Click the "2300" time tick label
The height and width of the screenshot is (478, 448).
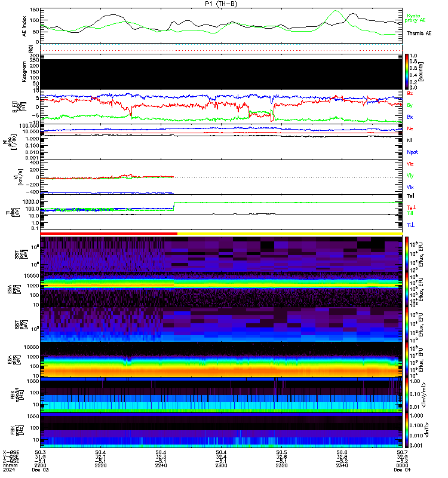coord(221,465)
